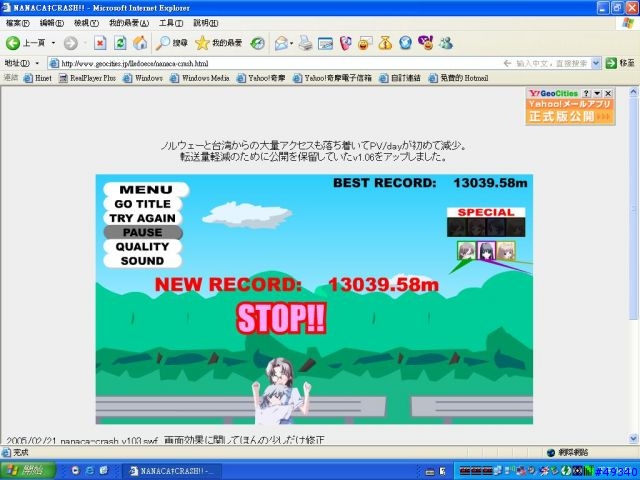This screenshot has height=480, width=640.
Task: Toggle the PAUSE game button
Action: coord(142,233)
